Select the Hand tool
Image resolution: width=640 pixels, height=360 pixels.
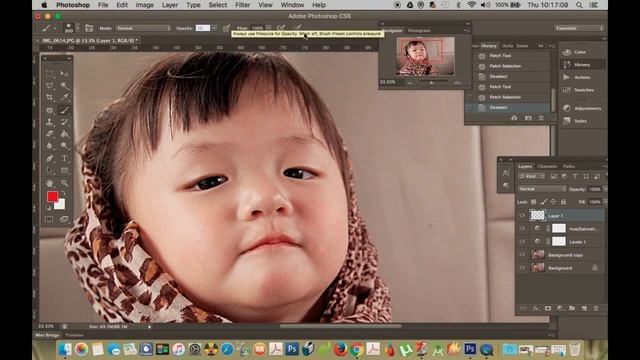click(x=50, y=183)
